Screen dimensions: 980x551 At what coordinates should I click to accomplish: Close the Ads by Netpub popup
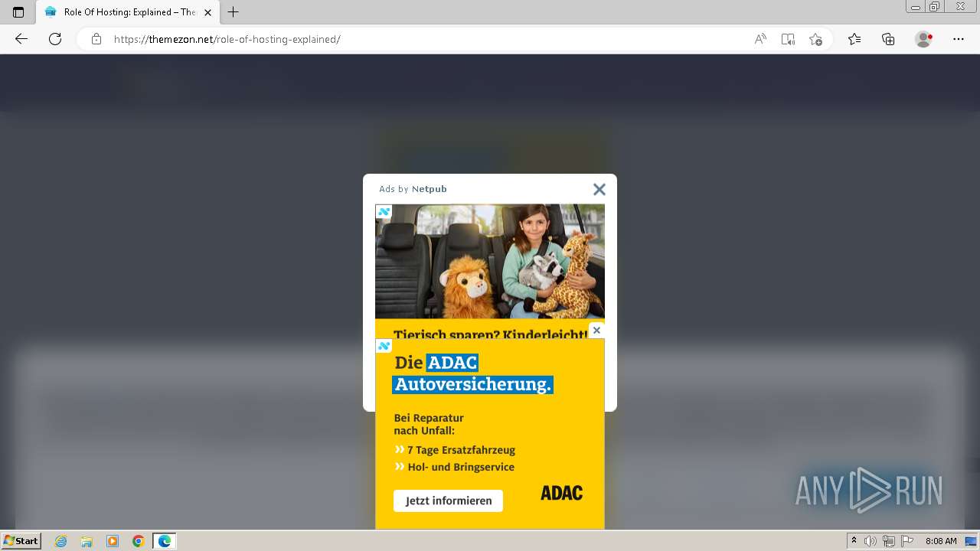tap(599, 189)
